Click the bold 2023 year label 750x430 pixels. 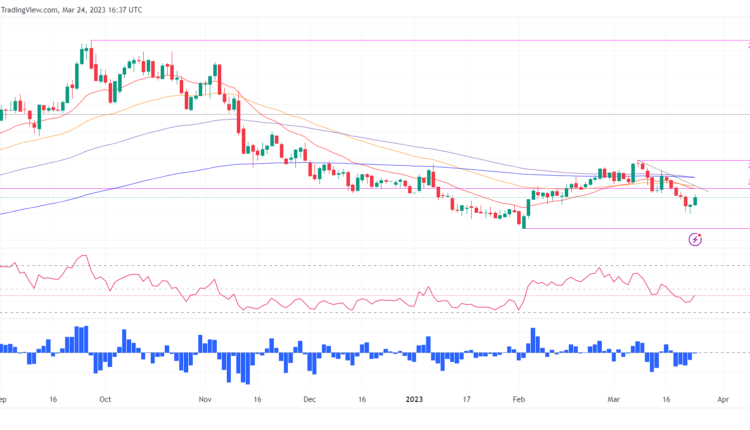pos(415,398)
